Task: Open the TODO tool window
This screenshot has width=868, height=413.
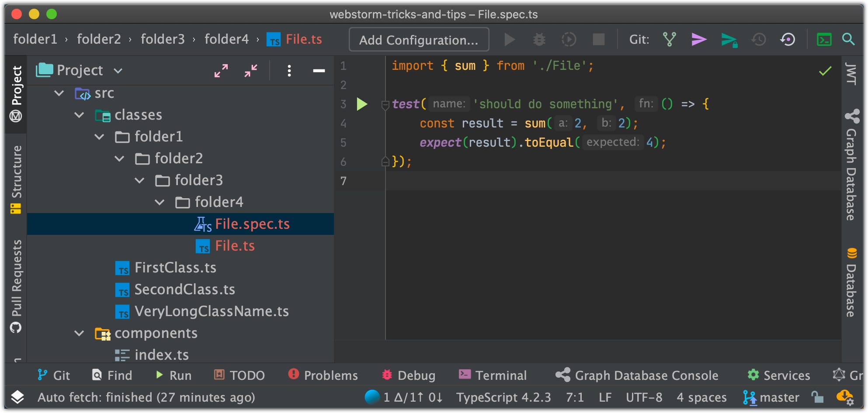Action: (x=239, y=375)
